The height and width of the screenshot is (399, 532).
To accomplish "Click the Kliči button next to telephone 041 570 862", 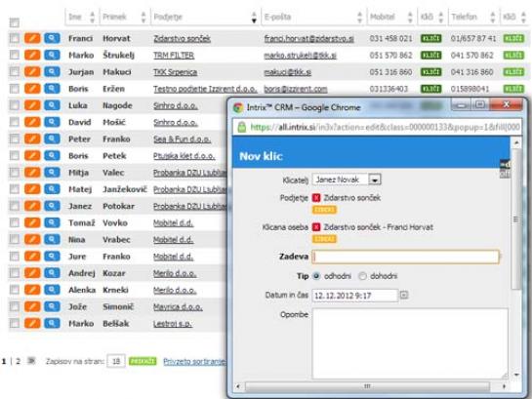I will 513,55.
